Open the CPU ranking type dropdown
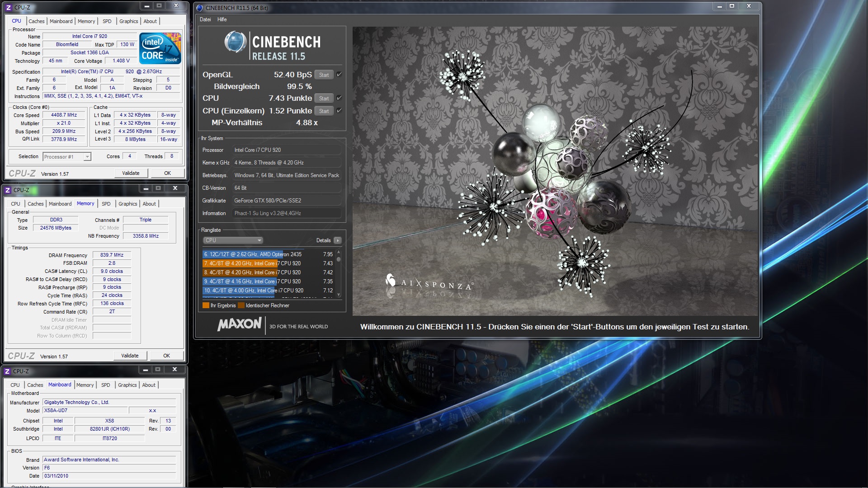The height and width of the screenshot is (488, 868). [x=233, y=240]
